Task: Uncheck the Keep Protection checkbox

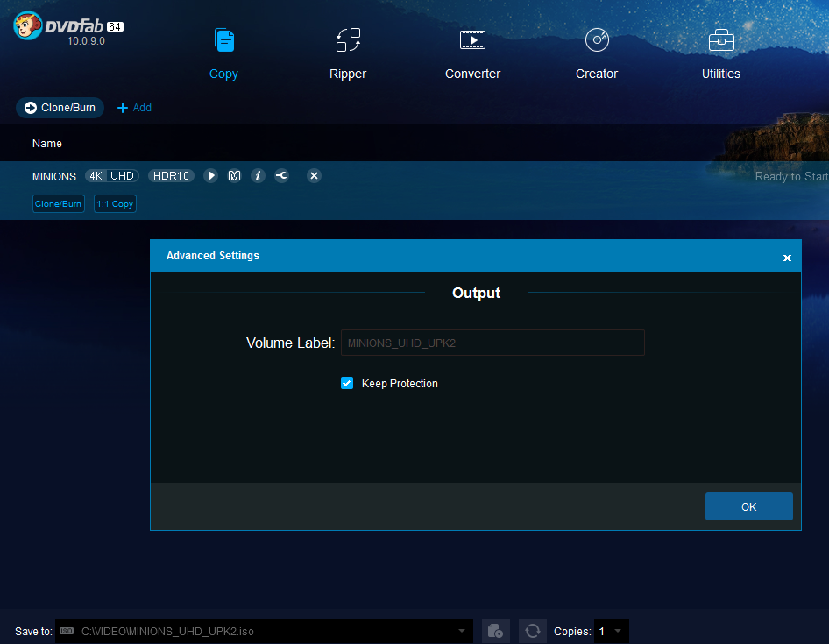Action: (x=347, y=383)
